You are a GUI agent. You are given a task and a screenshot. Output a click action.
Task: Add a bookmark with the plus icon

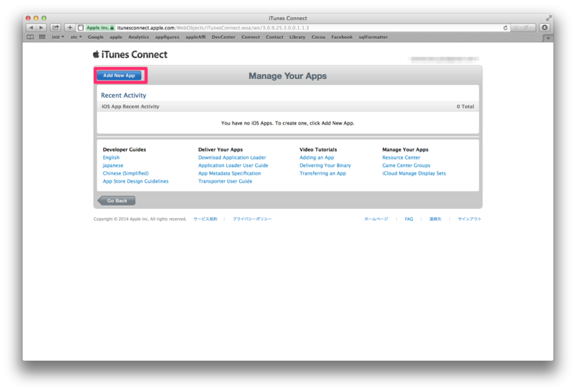point(70,27)
